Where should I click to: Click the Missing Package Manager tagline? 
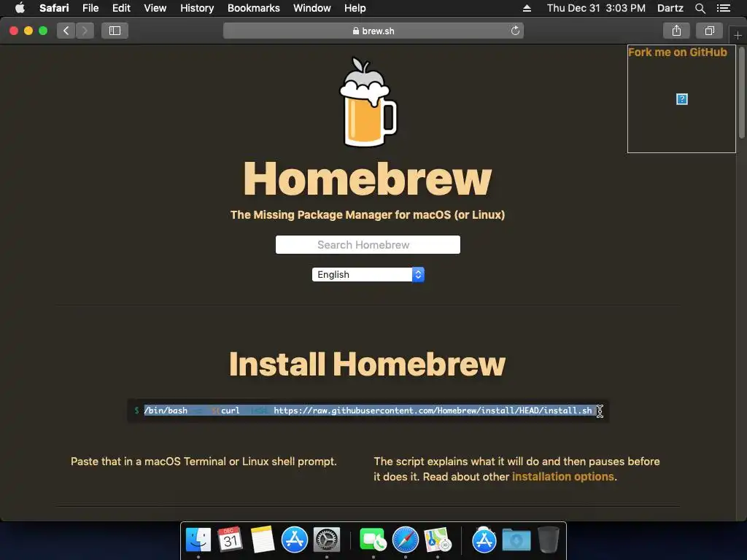point(368,215)
